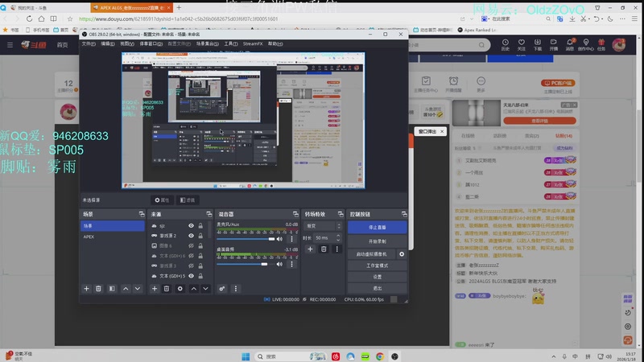Click the 停止直播 button
The image size is (644, 362).
(x=377, y=228)
